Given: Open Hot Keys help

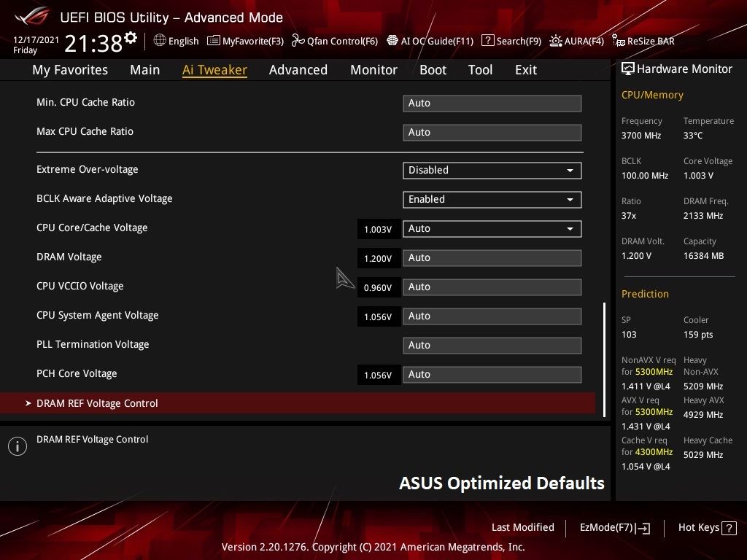Looking at the screenshot, I should coord(707,528).
